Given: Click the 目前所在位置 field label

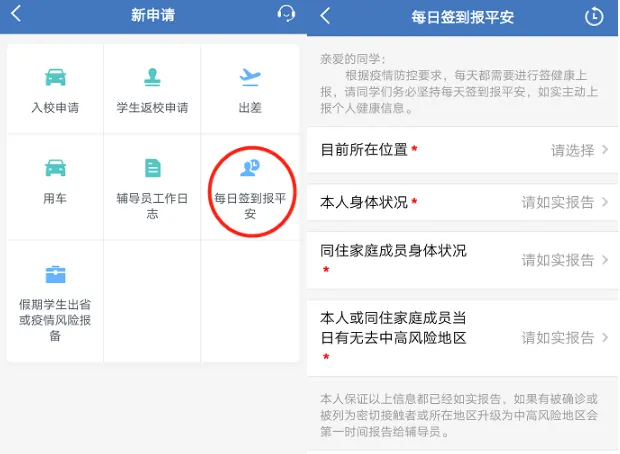Looking at the screenshot, I should 364,150.
